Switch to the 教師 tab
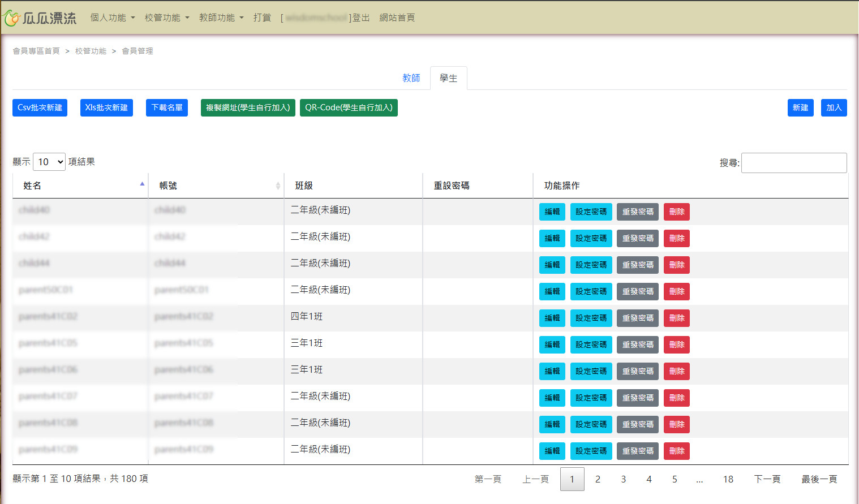 pyautogui.click(x=411, y=78)
